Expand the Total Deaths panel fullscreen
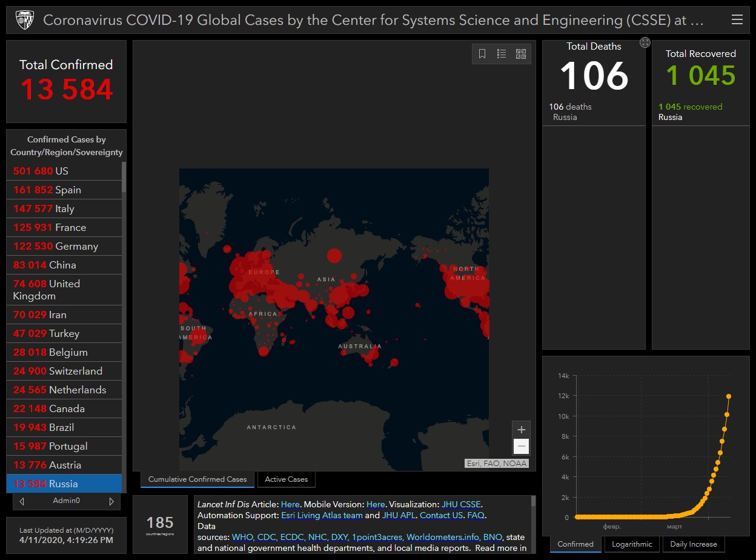 click(x=645, y=42)
